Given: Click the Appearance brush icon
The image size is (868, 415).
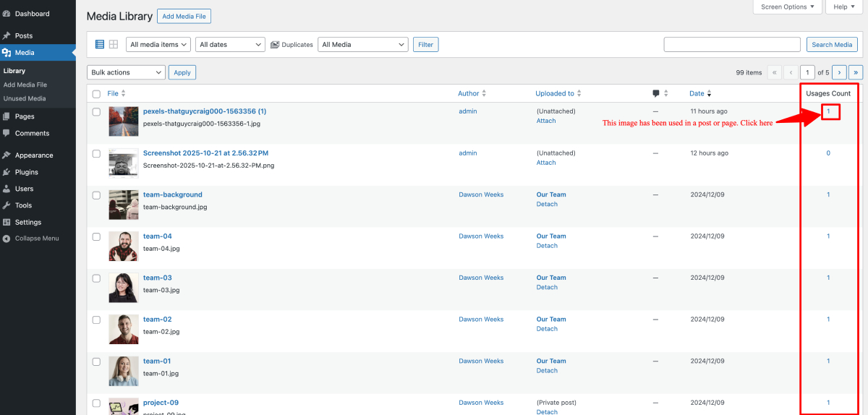Looking at the screenshot, I should [x=7, y=155].
